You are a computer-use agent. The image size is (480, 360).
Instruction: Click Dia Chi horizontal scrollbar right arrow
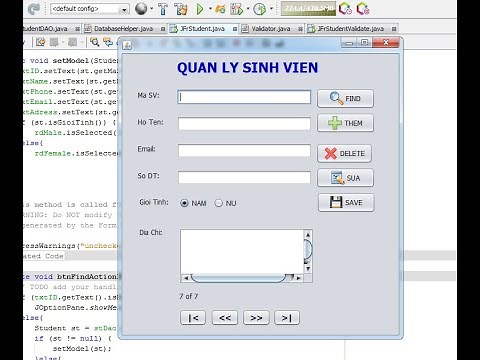(299, 278)
